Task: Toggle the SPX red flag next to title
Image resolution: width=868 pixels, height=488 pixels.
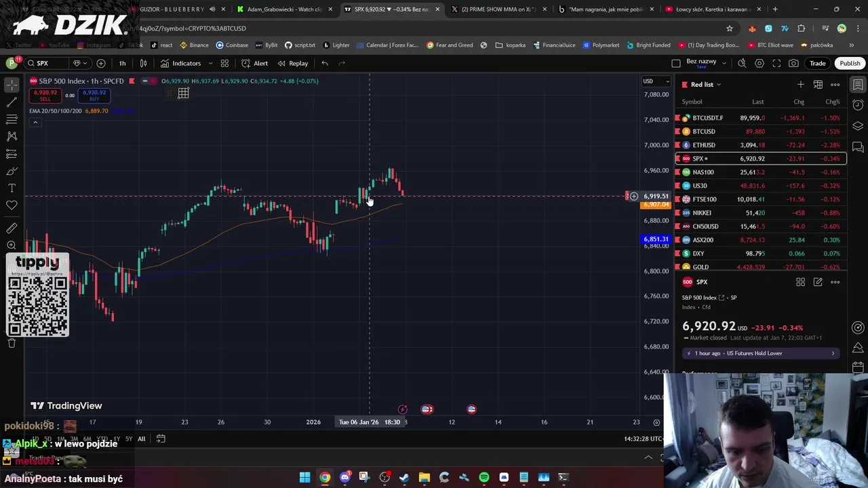Action: click(x=132, y=81)
